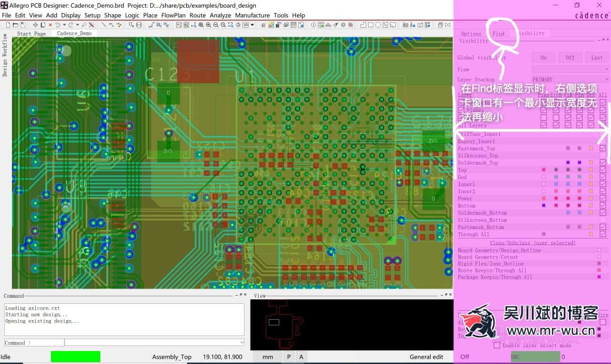Switch to the 3D Canvas view icon
The image size is (611, 364).
pos(244,25)
